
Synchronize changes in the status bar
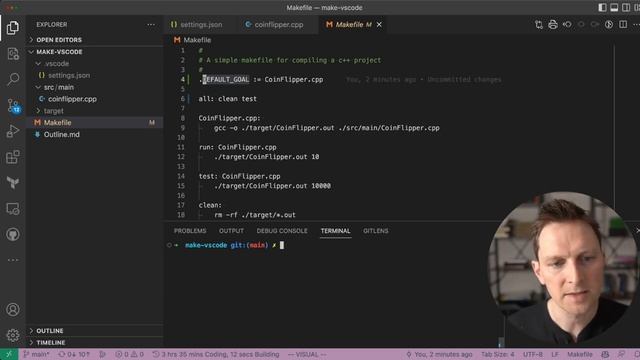click(x=74, y=354)
